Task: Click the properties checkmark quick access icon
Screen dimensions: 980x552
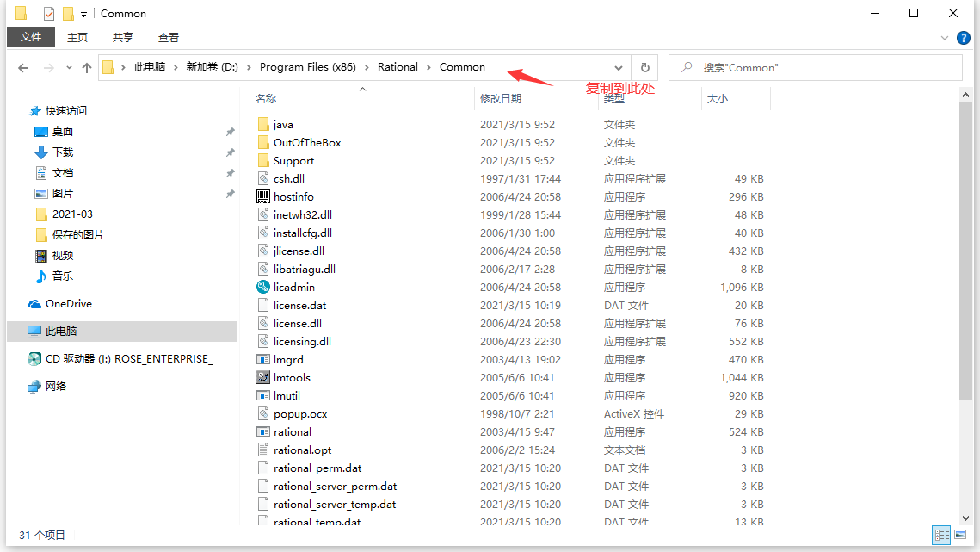Action: pos(49,13)
